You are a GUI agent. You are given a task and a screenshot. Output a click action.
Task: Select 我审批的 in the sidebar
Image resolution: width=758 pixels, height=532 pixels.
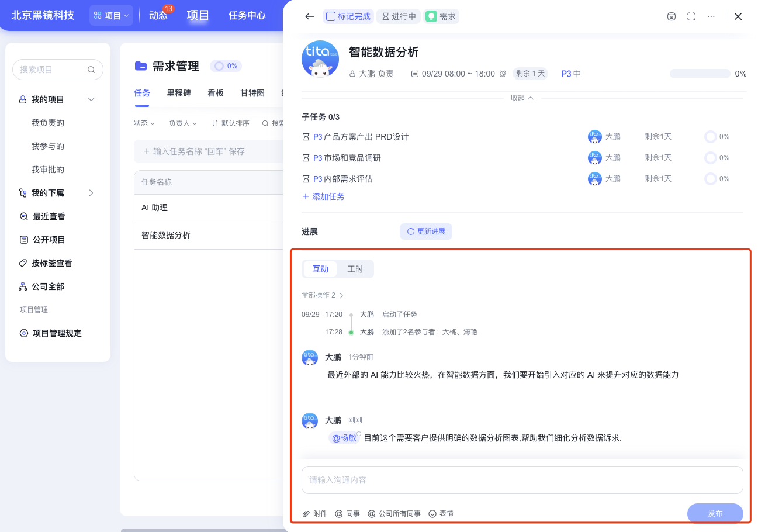(x=48, y=170)
